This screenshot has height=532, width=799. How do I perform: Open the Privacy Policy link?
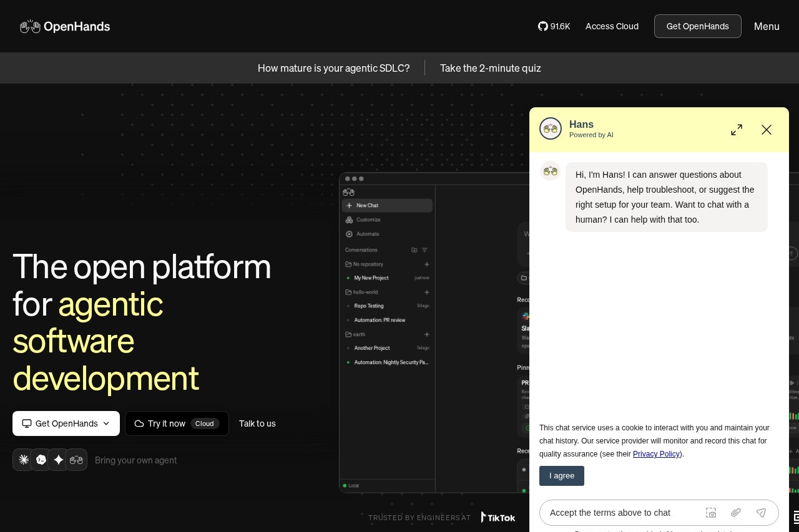click(x=656, y=454)
